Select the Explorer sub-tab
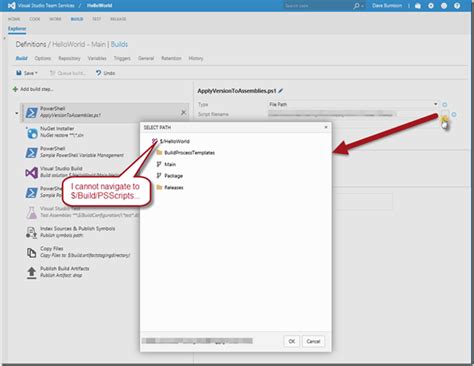Screen dimensions: 474x366 pos(17,29)
